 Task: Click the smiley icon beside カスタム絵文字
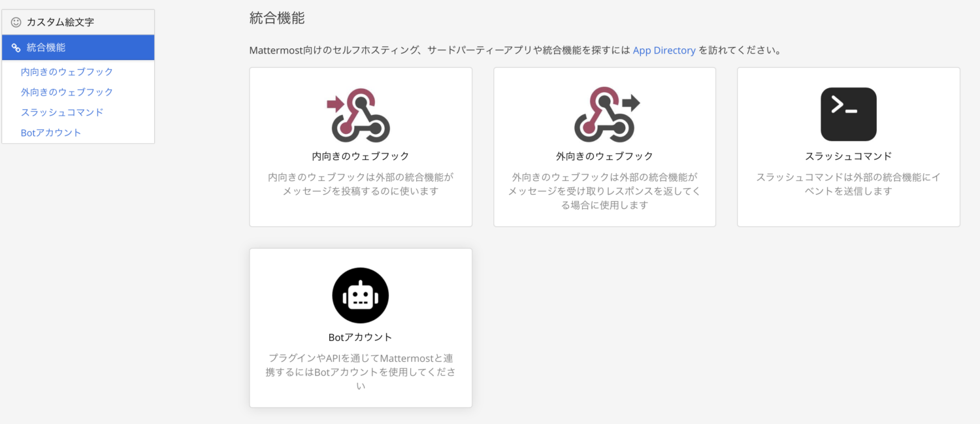[x=16, y=22]
